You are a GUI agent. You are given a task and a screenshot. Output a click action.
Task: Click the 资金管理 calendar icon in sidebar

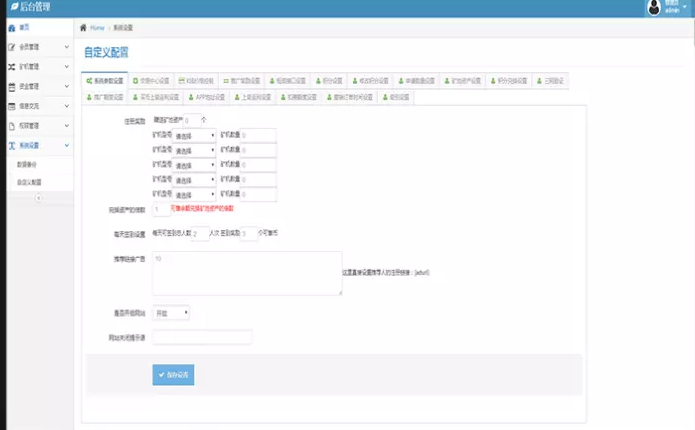[11, 87]
